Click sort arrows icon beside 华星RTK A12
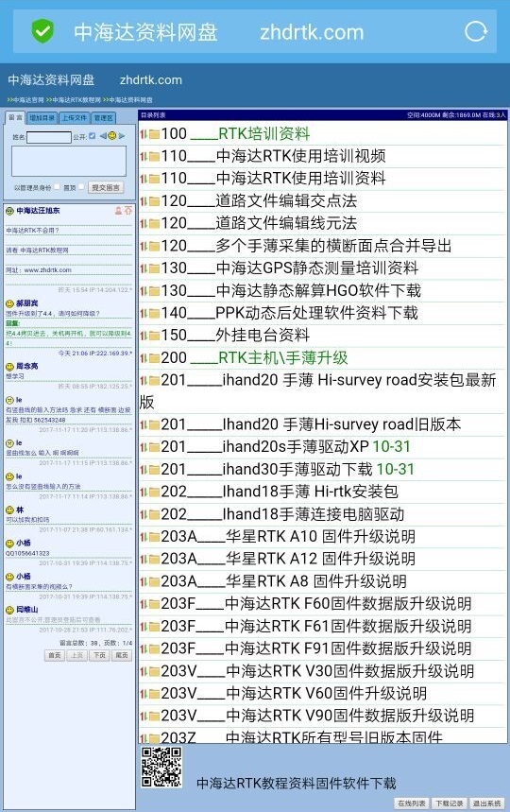The height and width of the screenshot is (812, 510). pyautogui.click(x=144, y=560)
